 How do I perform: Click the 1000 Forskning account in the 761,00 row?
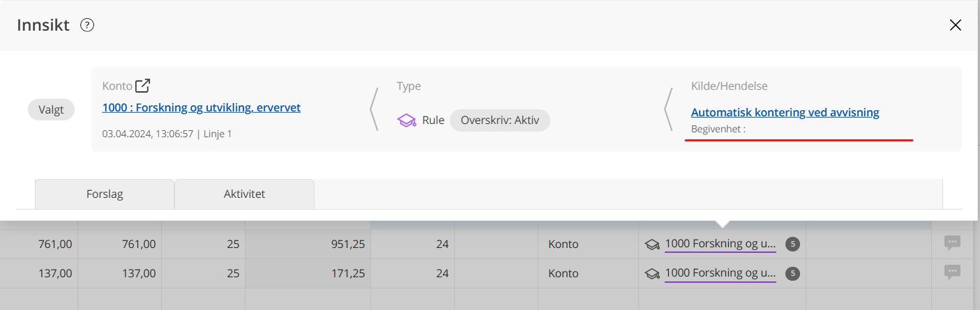click(720, 245)
